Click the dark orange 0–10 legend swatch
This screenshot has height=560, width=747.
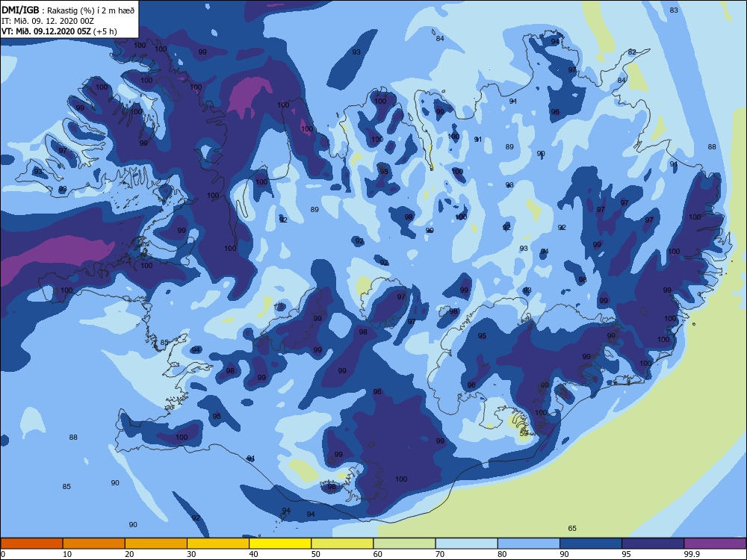[x=31, y=544]
